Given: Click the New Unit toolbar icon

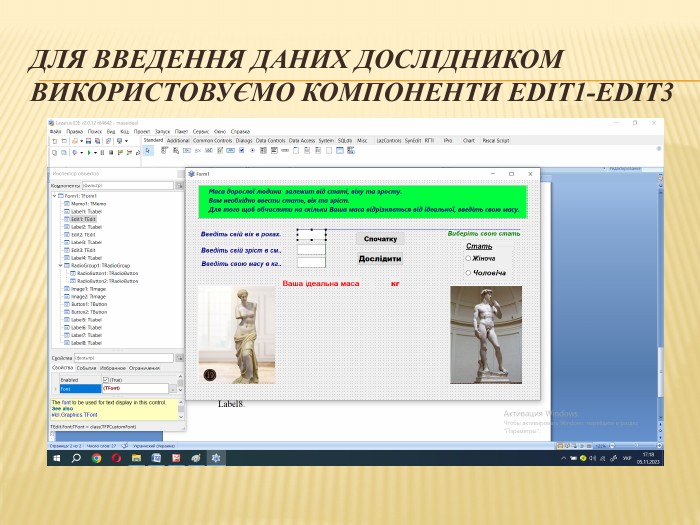Looking at the screenshot, I should coord(54,141).
